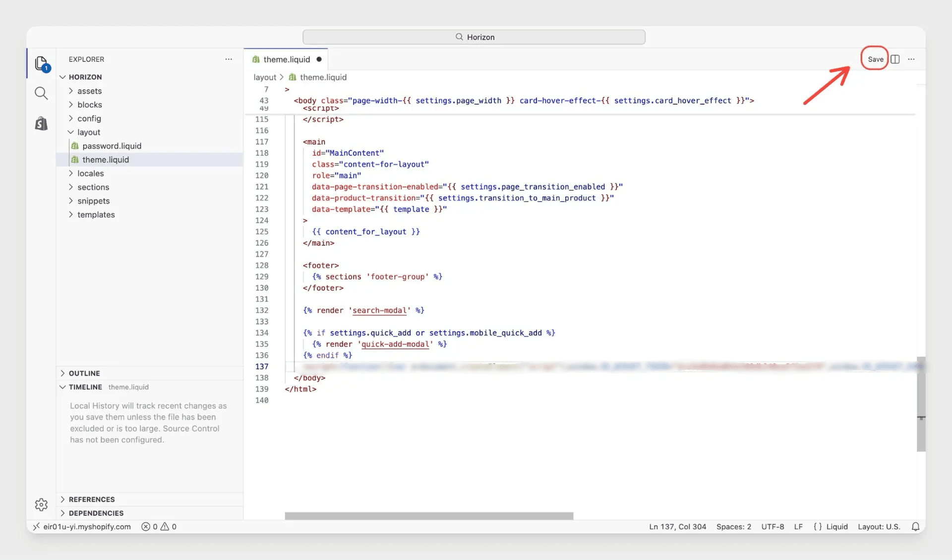Image resolution: width=952 pixels, height=560 pixels.
Task: Expand the REFERENCES panel
Action: [92, 500]
